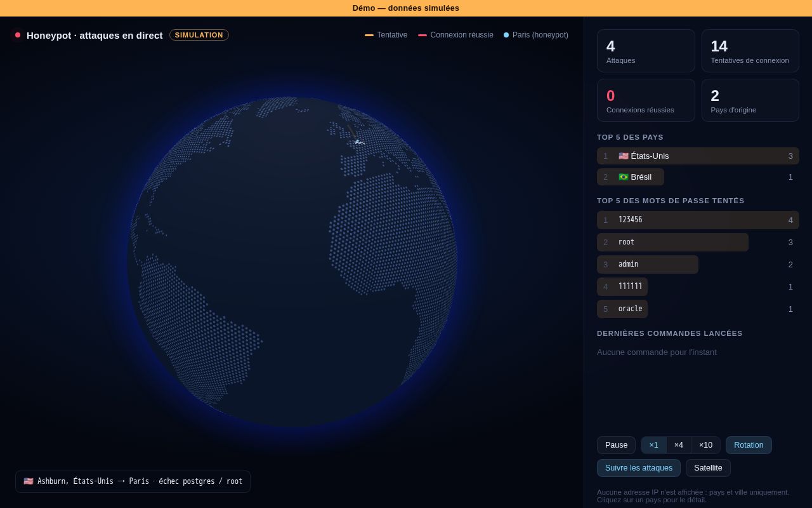Click Connexions réussies stat card

(646, 100)
